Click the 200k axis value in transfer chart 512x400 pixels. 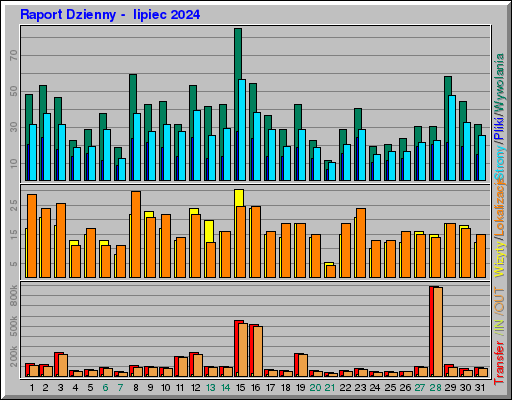coord(13,356)
